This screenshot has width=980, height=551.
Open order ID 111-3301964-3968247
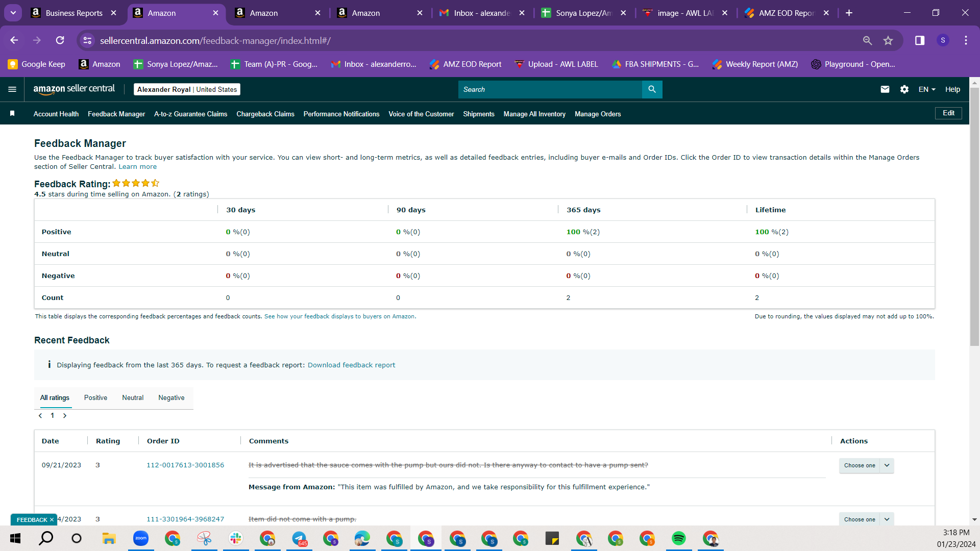pyautogui.click(x=185, y=519)
